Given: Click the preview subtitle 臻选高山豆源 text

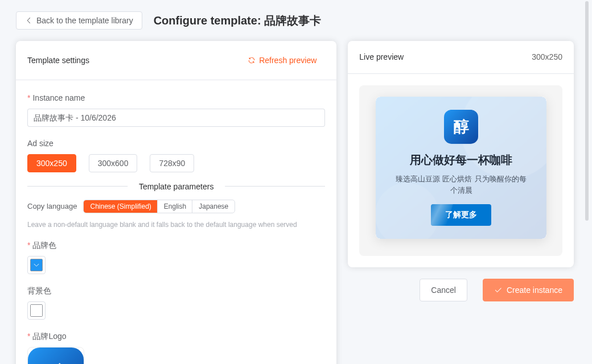Looking at the screenshot, I should (x=461, y=184).
